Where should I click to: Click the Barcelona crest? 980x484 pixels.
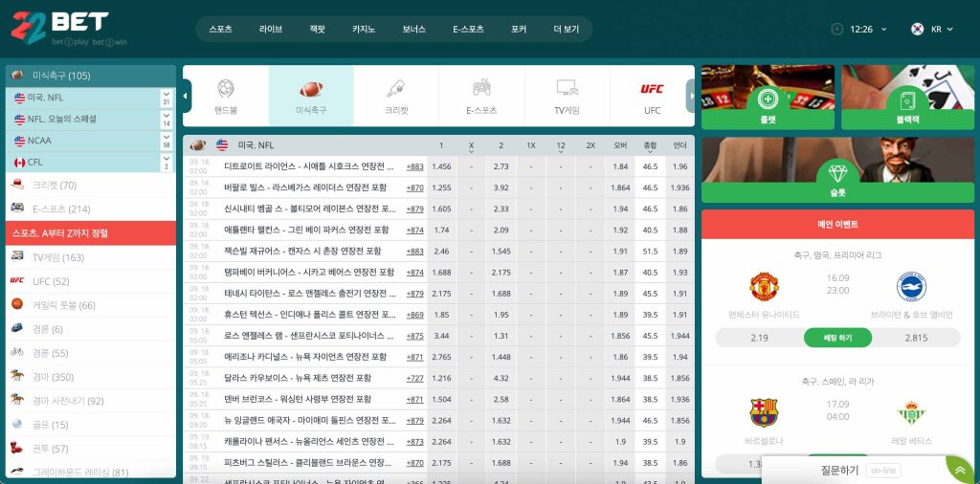coord(764,412)
